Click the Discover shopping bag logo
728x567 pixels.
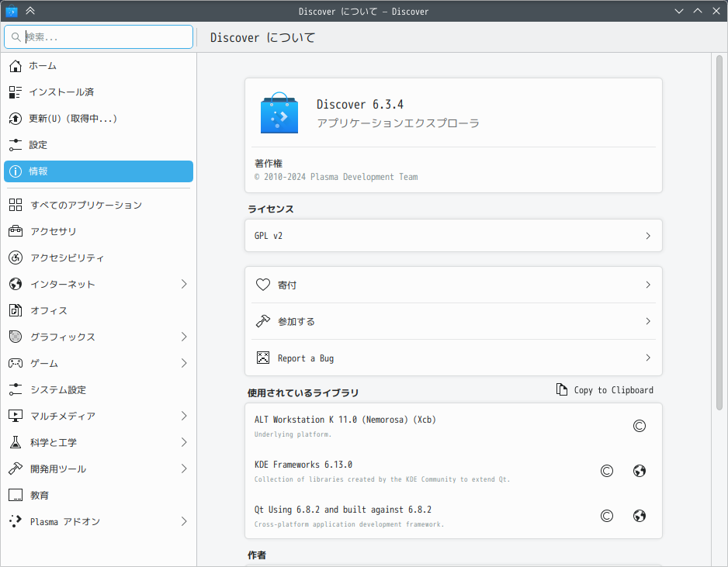(279, 112)
